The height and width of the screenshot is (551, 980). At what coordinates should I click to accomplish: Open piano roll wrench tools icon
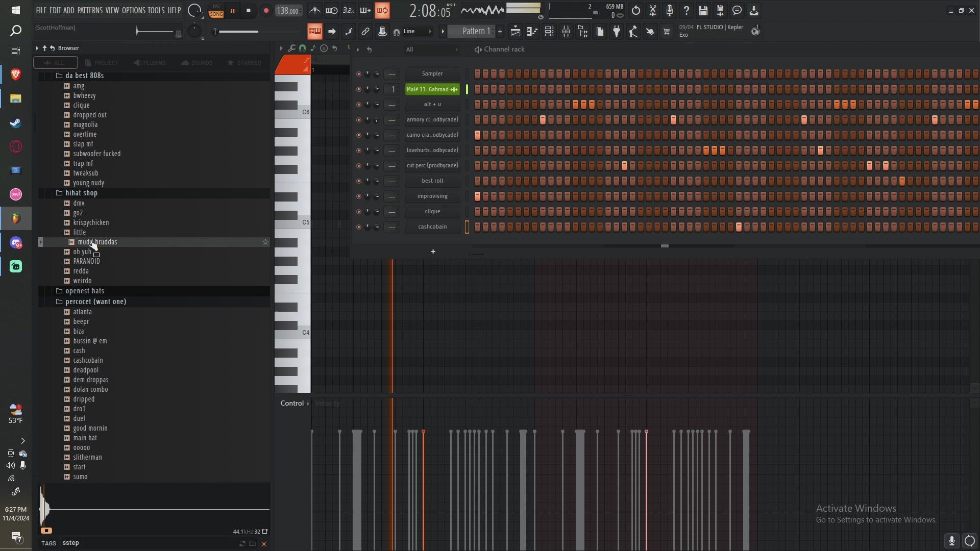pos(291,48)
